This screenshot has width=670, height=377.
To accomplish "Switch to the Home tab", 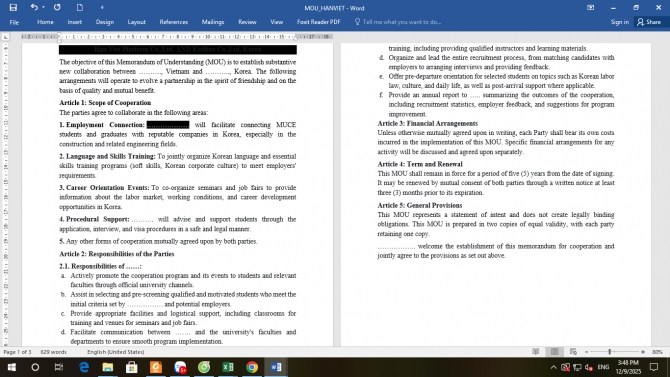I will (x=45, y=22).
